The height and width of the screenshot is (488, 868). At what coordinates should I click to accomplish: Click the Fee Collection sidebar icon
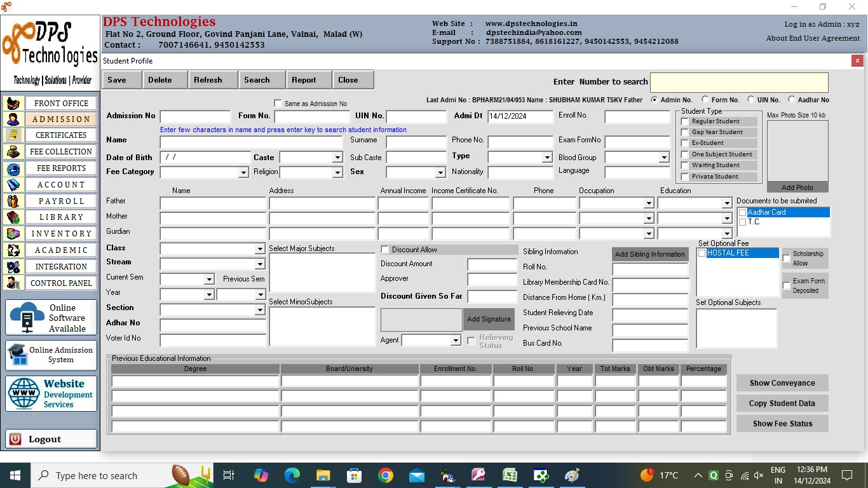point(13,152)
